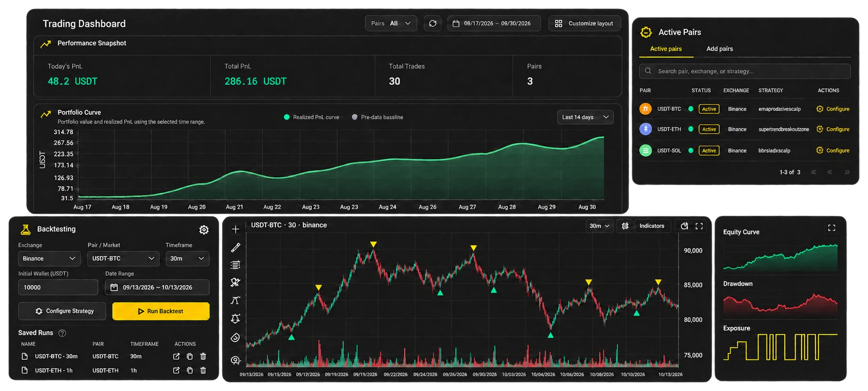Viewport: 868px width, 391px height.
Task: Open the Timeframe 30m dropdown in Backtesting
Action: coord(187,258)
